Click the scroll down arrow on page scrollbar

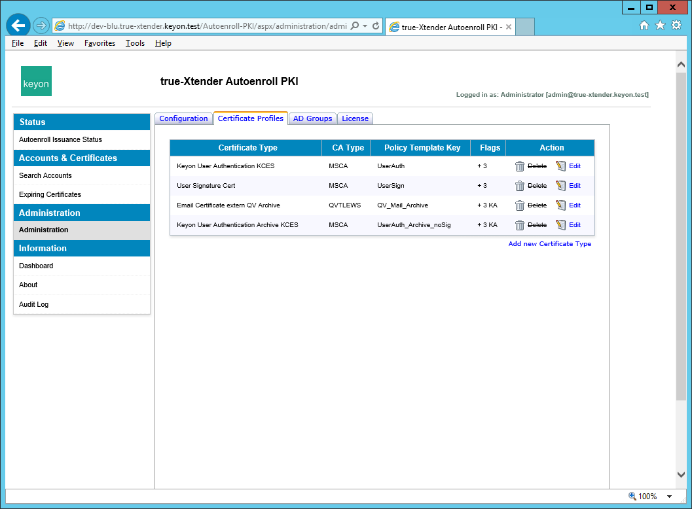tap(681, 475)
